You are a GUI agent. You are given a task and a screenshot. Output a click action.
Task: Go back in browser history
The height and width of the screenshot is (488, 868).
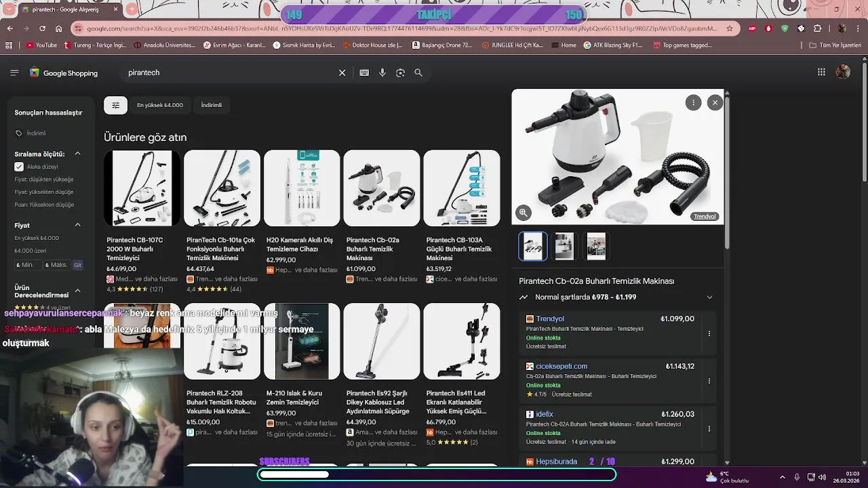(x=9, y=28)
